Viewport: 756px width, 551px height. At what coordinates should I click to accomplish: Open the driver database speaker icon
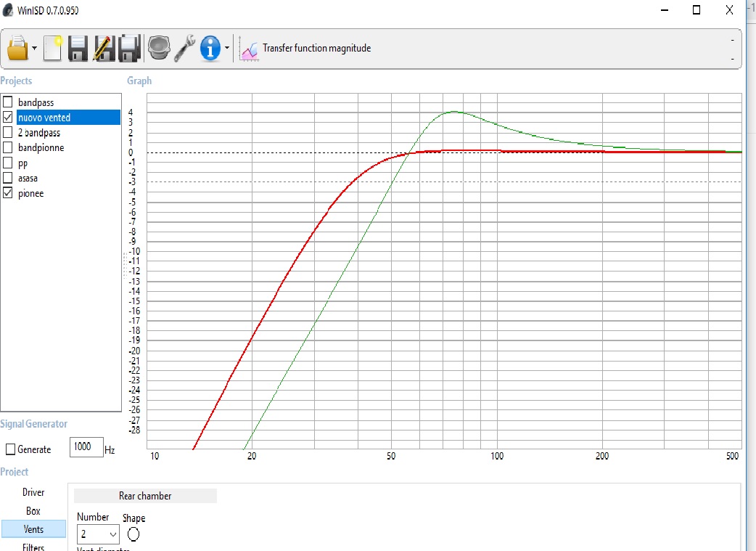(x=159, y=48)
